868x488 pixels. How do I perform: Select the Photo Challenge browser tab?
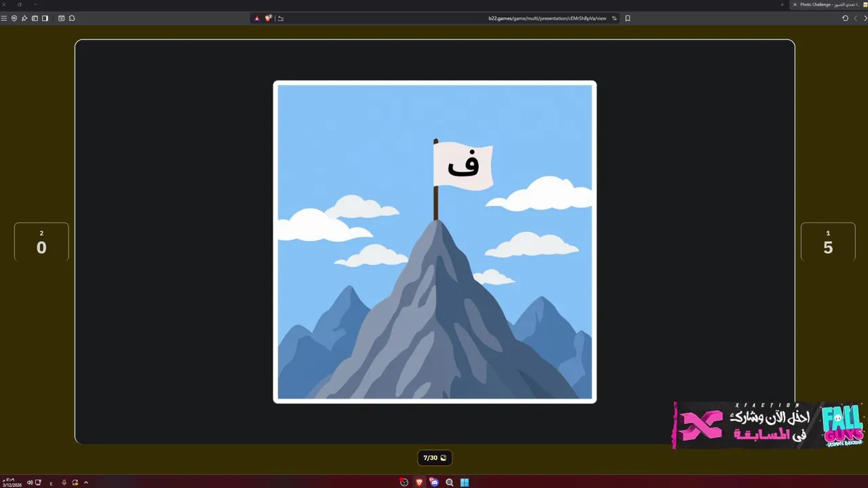[829, 5]
